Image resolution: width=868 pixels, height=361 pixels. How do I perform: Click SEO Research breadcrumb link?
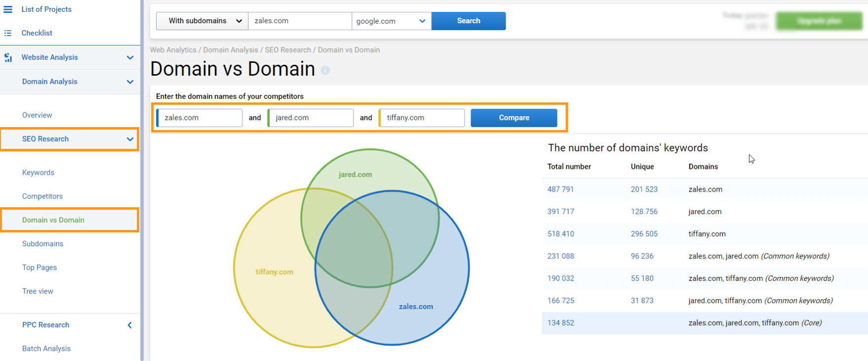(288, 50)
